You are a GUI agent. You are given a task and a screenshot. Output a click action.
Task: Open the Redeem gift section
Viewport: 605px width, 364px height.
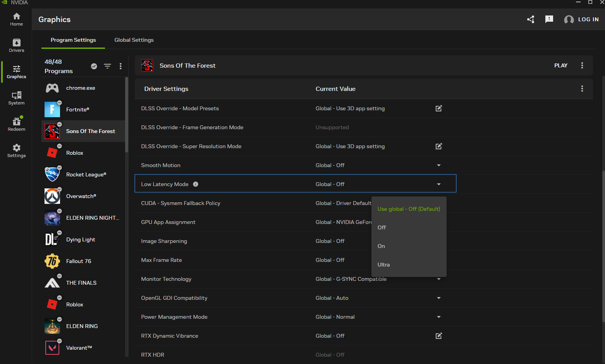(16, 124)
